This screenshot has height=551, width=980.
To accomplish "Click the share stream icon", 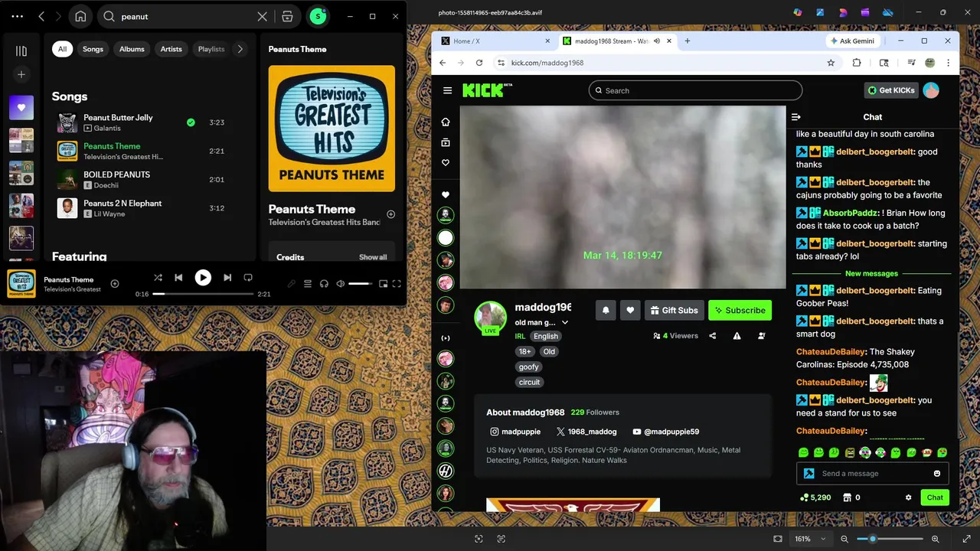I will point(713,336).
